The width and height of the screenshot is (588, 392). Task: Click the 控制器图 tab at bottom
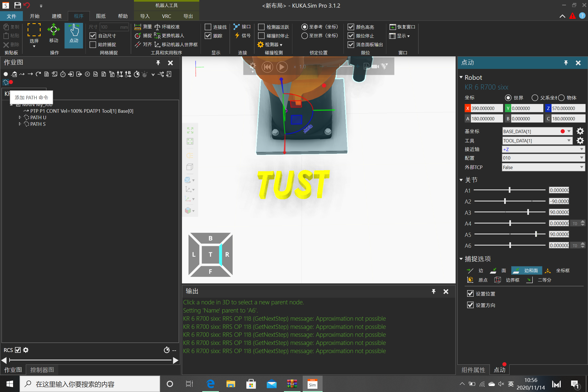coord(42,370)
